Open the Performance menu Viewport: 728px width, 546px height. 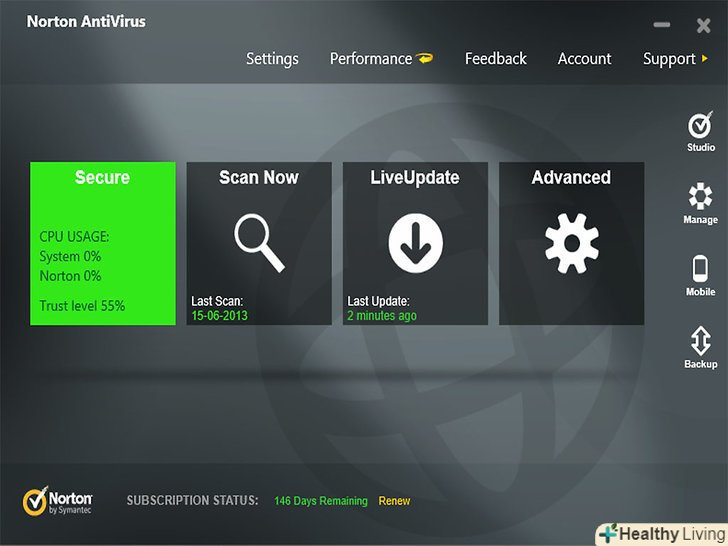coord(371,59)
